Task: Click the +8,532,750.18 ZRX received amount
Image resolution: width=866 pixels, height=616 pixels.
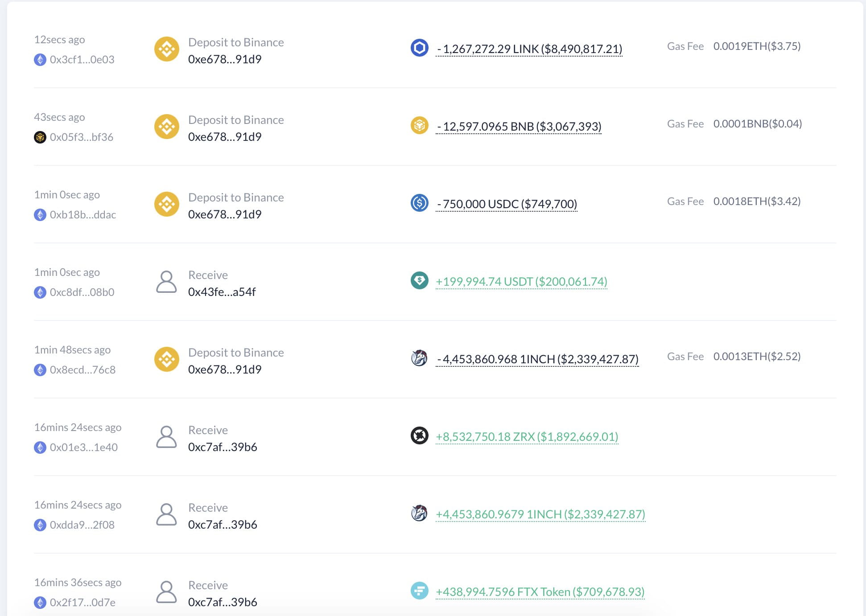Action: [527, 437]
